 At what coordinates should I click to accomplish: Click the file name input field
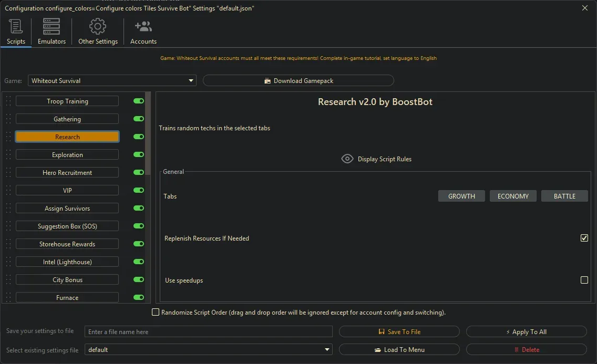209,332
